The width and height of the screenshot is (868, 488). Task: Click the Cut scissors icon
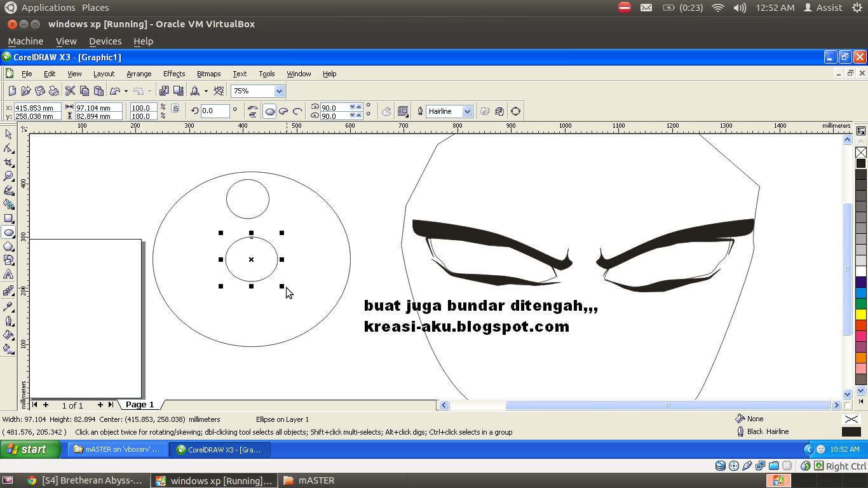click(70, 91)
